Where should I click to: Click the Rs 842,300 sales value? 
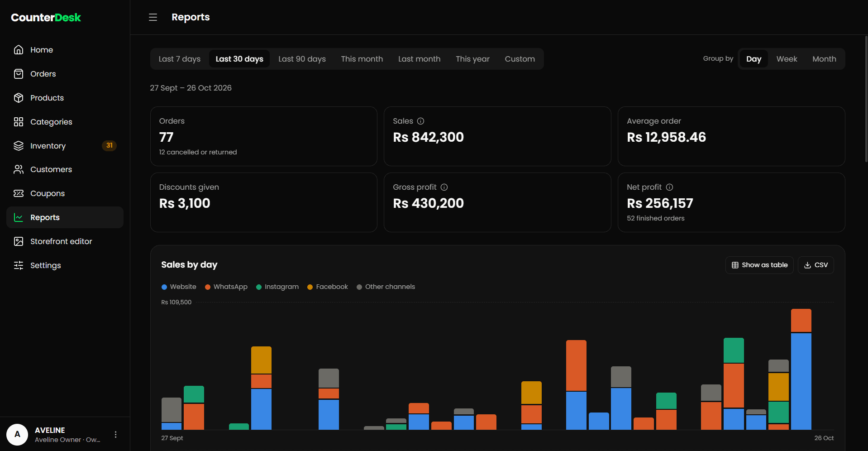tap(428, 137)
